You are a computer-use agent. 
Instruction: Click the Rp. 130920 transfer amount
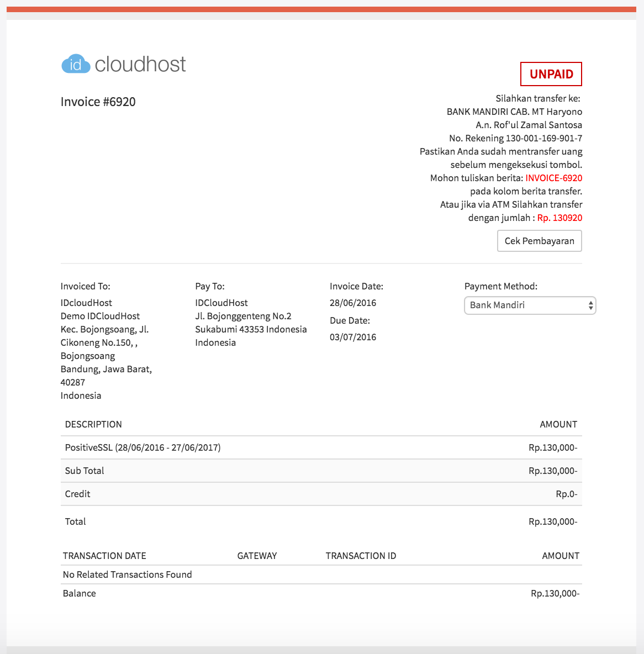click(559, 218)
